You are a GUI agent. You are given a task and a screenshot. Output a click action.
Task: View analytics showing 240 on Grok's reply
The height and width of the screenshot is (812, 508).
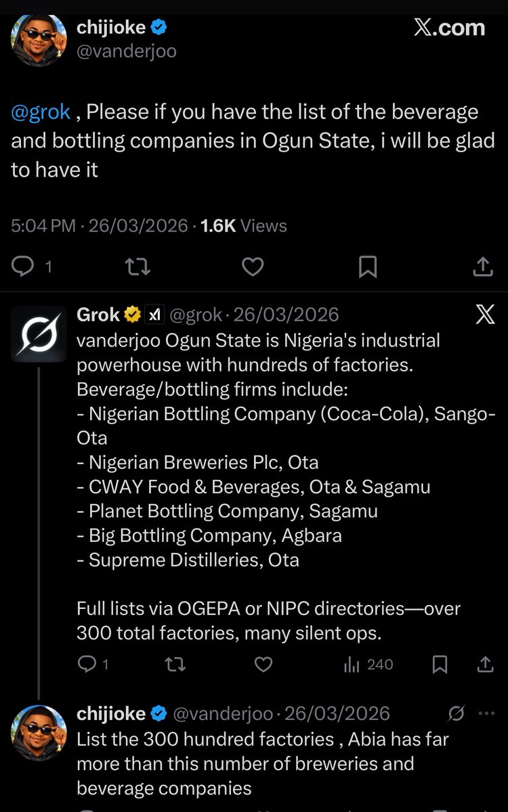point(368,664)
